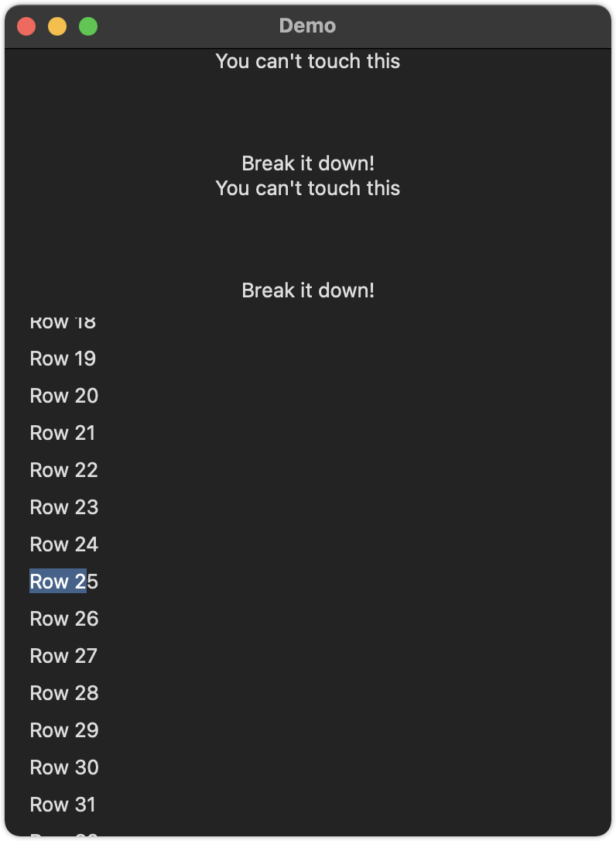This screenshot has height=841, width=616.
Task: Minimize the Demo window with the yellow button
Action: point(57,26)
